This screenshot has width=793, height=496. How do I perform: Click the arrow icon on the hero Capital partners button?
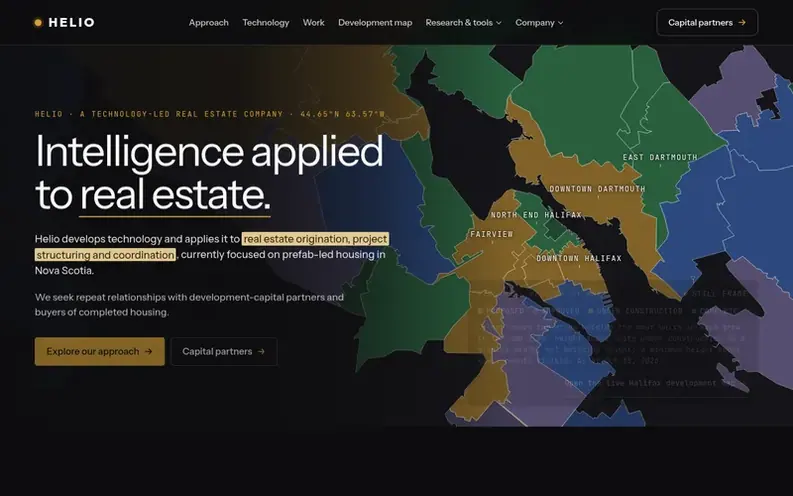[x=261, y=351]
